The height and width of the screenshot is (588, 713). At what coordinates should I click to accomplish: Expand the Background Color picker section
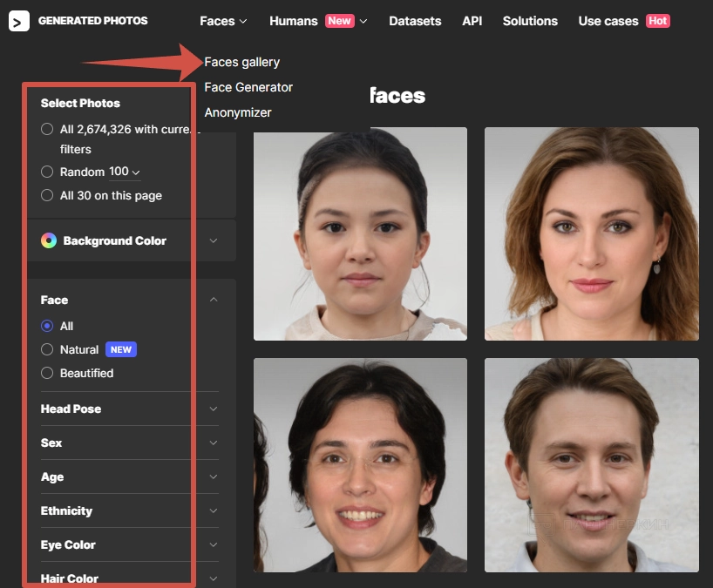click(214, 240)
